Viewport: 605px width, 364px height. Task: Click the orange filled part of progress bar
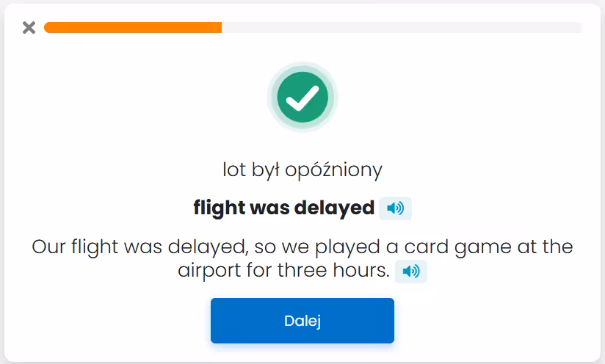point(132,28)
